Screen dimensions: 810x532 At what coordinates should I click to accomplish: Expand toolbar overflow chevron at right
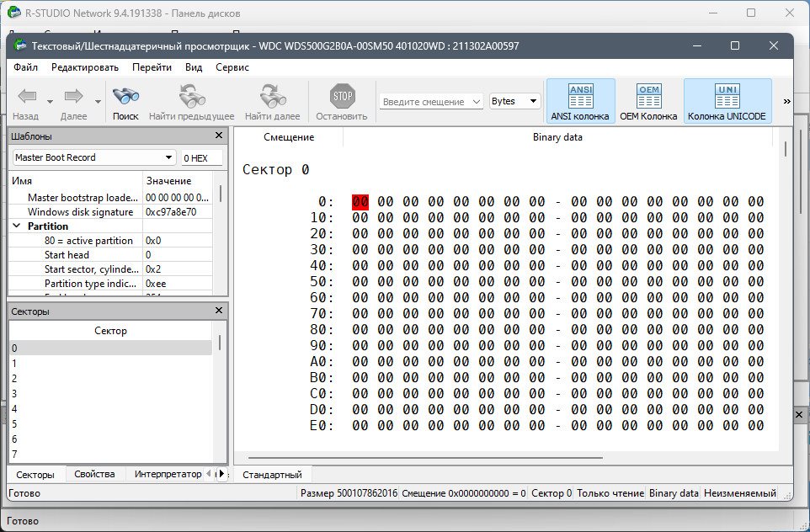[x=786, y=101]
